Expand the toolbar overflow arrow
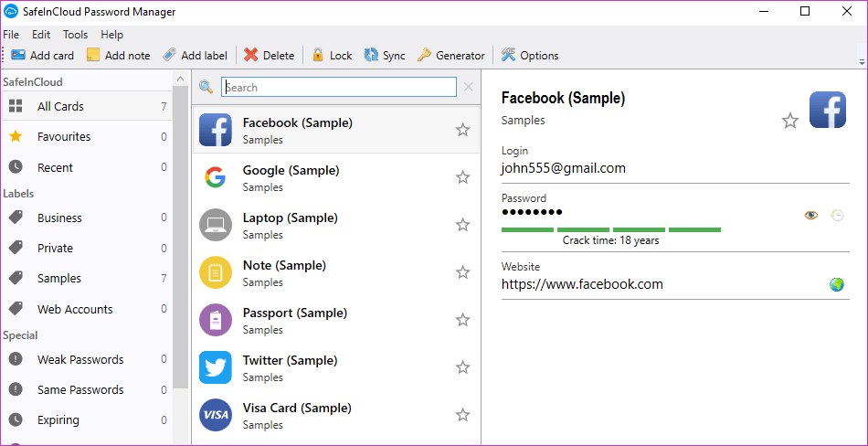The width and height of the screenshot is (868, 446). tap(862, 61)
